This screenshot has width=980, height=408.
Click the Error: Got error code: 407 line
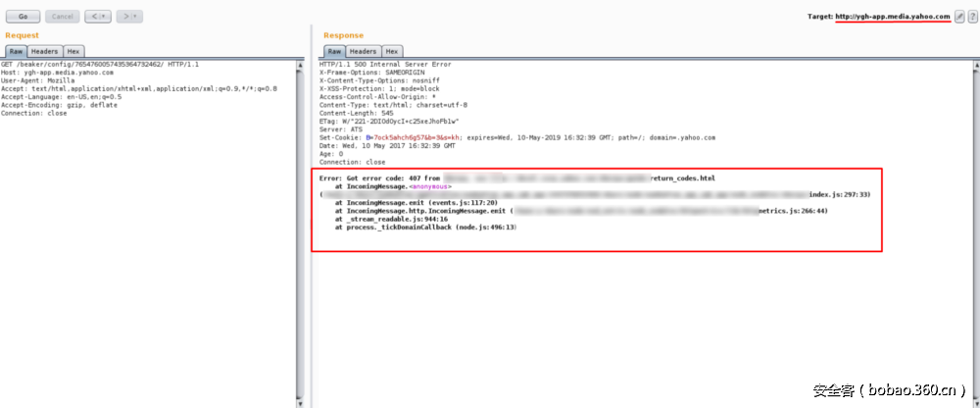click(517, 178)
